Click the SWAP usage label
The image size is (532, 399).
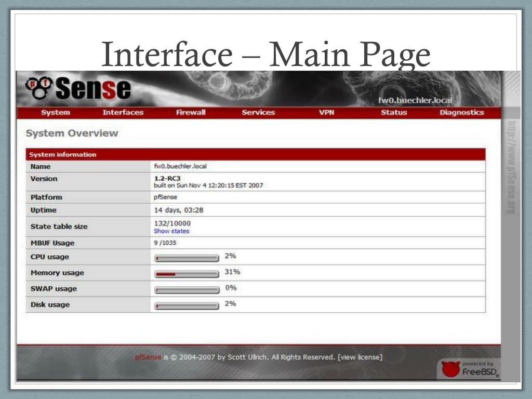point(54,289)
